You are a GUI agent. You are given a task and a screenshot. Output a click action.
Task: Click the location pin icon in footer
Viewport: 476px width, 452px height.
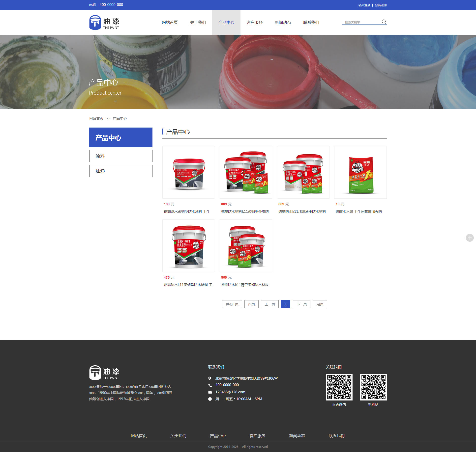210,378
